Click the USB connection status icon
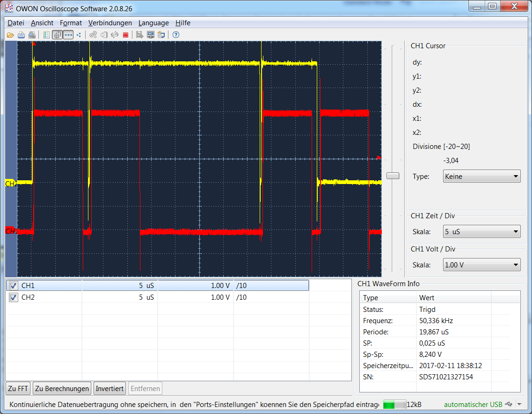Viewport: 532px width, 414px height. [x=509, y=405]
